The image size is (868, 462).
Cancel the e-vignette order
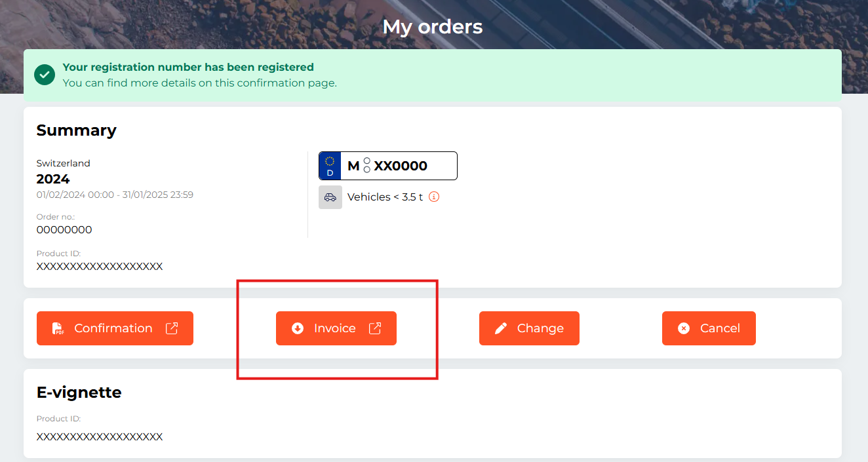tap(709, 328)
